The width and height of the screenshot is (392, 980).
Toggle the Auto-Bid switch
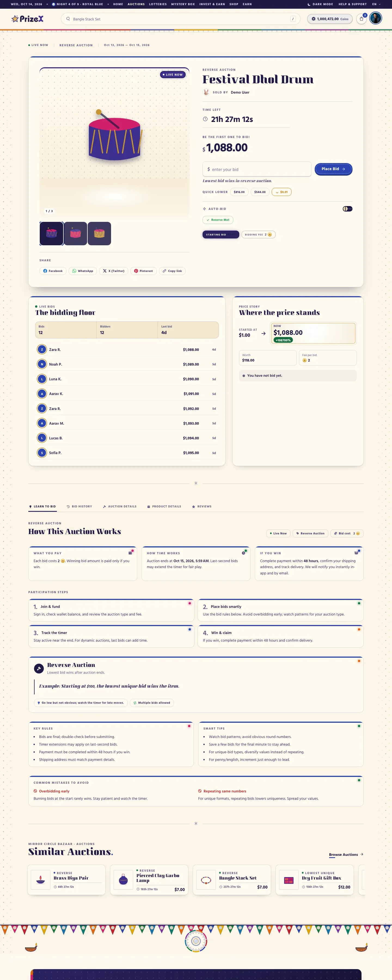[x=347, y=209]
